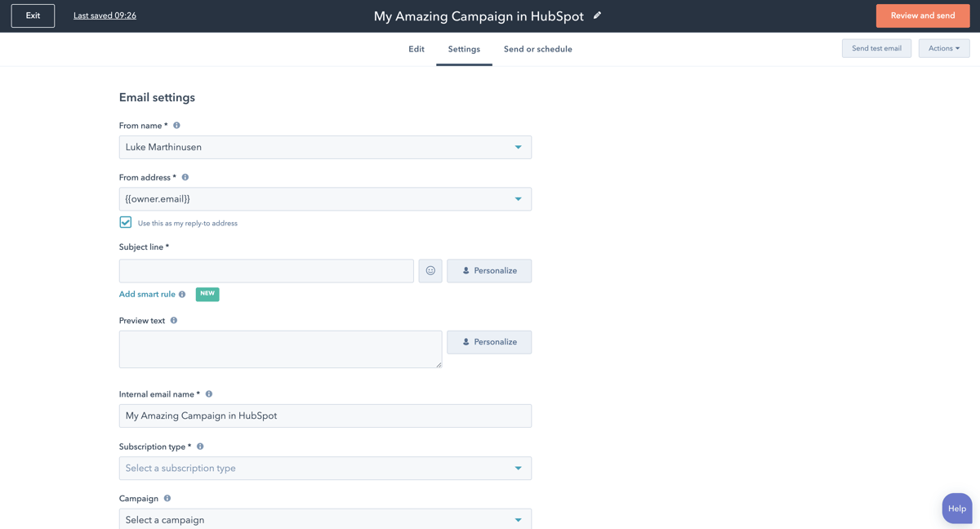The height and width of the screenshot is (529, 980).
Task: Click Send test email button
Action: click(x=876, y=48)
